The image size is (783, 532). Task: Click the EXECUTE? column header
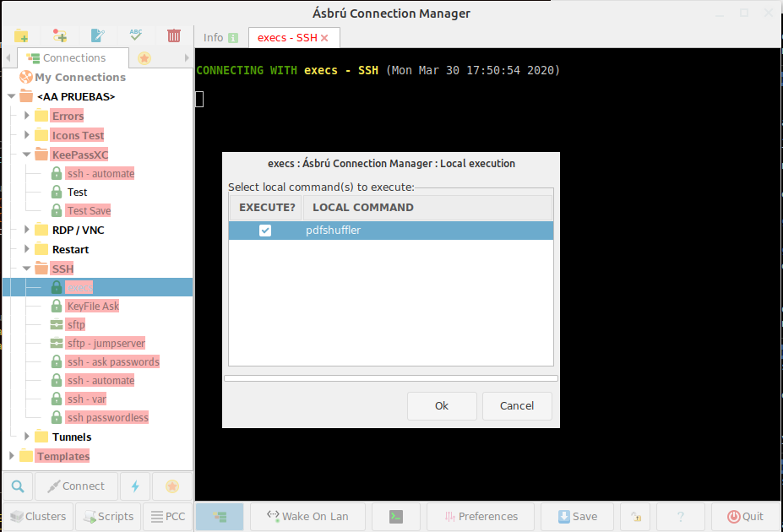pyautogui.click(x=267, y=208)
